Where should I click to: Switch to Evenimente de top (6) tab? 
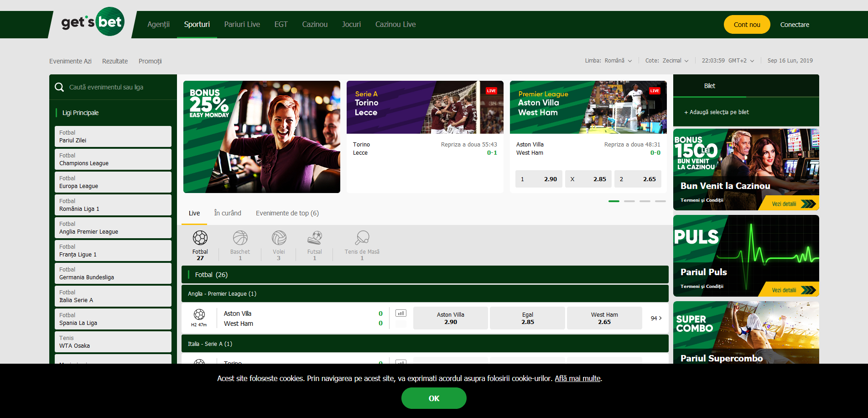pos(287,213)
